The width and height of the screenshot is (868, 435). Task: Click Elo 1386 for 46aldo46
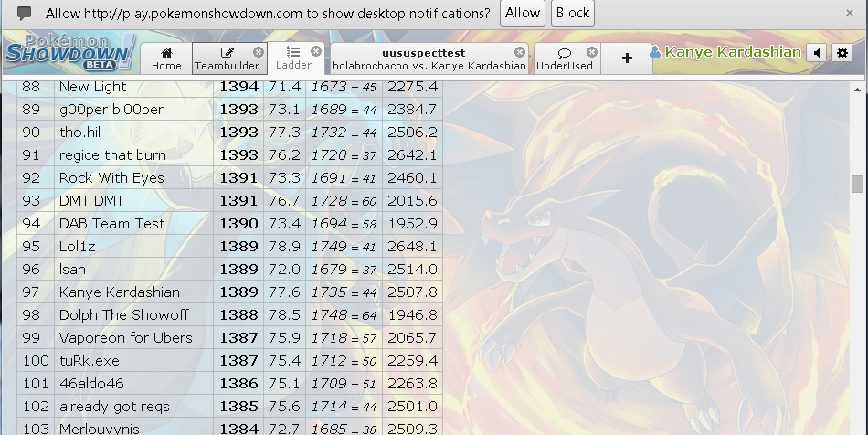click(x=238, y=383)
